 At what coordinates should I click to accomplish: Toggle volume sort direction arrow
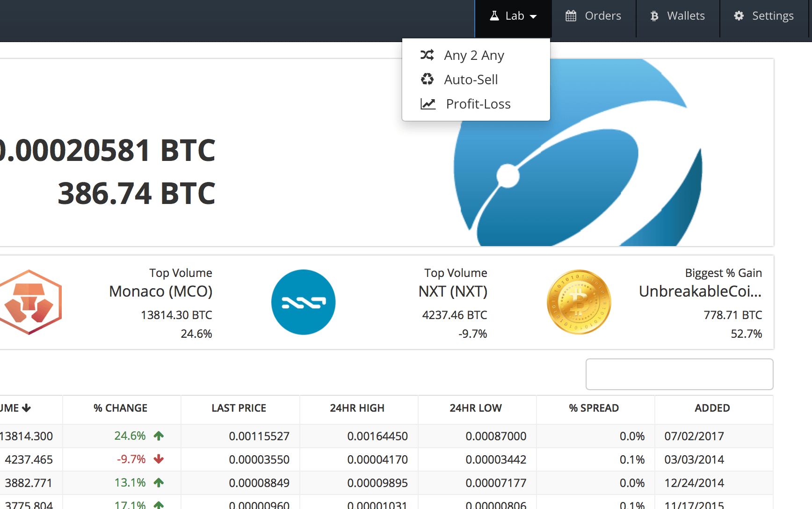click(x=26, y=408)
